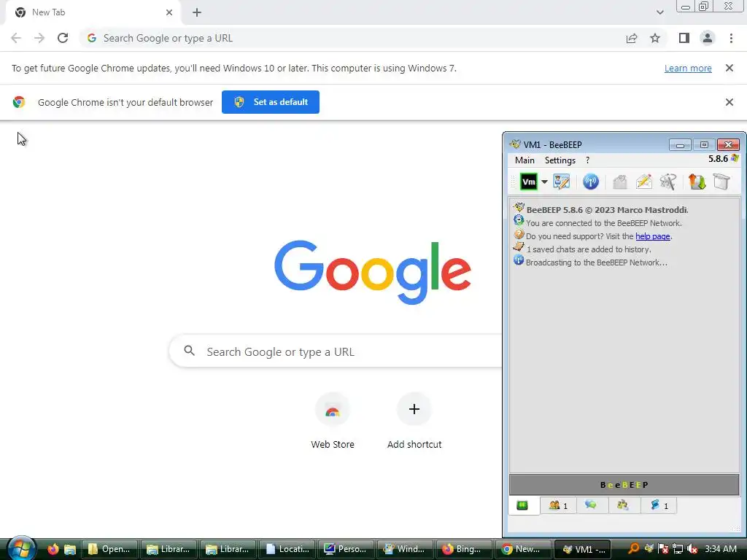The image size is (747, 560).
Task: Click the Chrome address bar
Action: click(x=352, y=38)
